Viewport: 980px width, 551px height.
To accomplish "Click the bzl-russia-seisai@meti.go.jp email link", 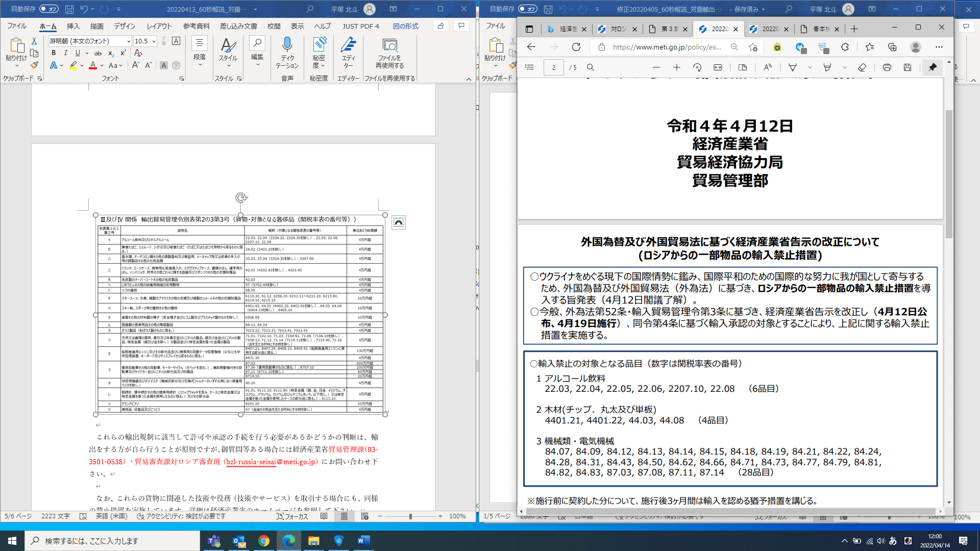I will tap(270, 462).
